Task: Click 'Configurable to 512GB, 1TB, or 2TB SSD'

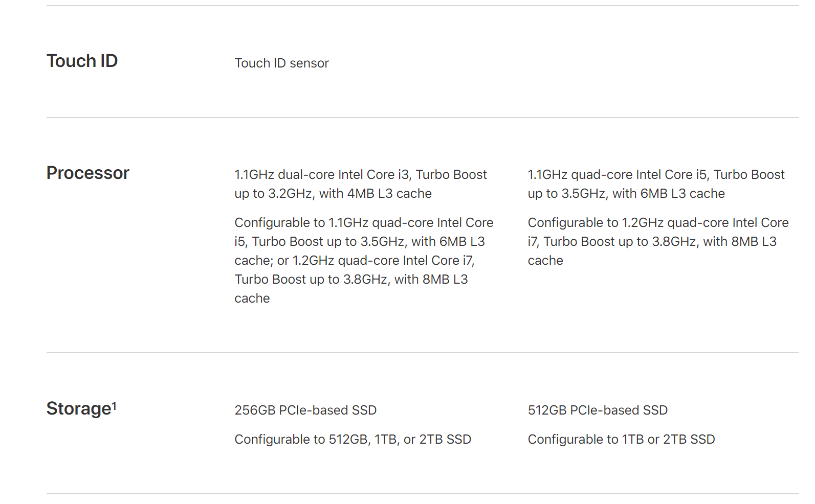Action: click(x=353, y=440)
